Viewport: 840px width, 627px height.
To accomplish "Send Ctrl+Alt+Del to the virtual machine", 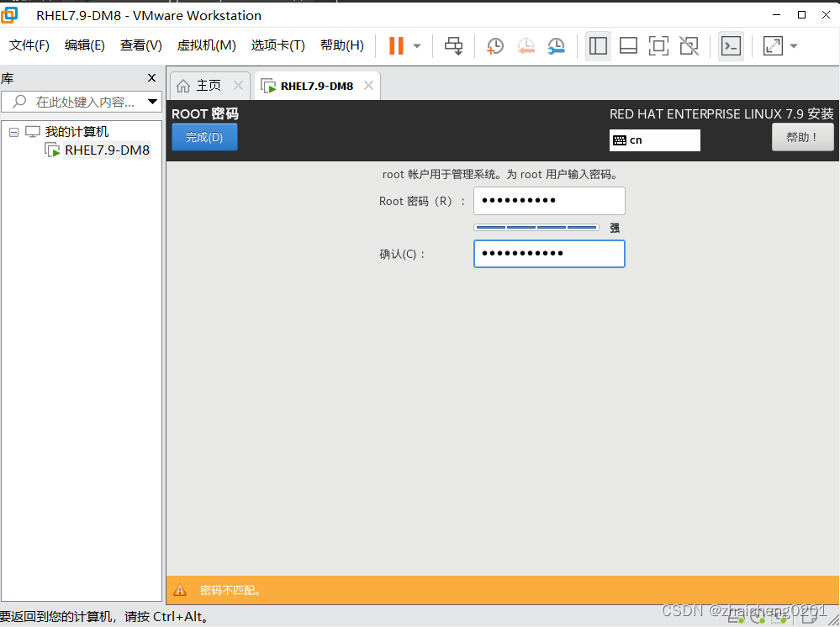I will (x=453, y=46).
